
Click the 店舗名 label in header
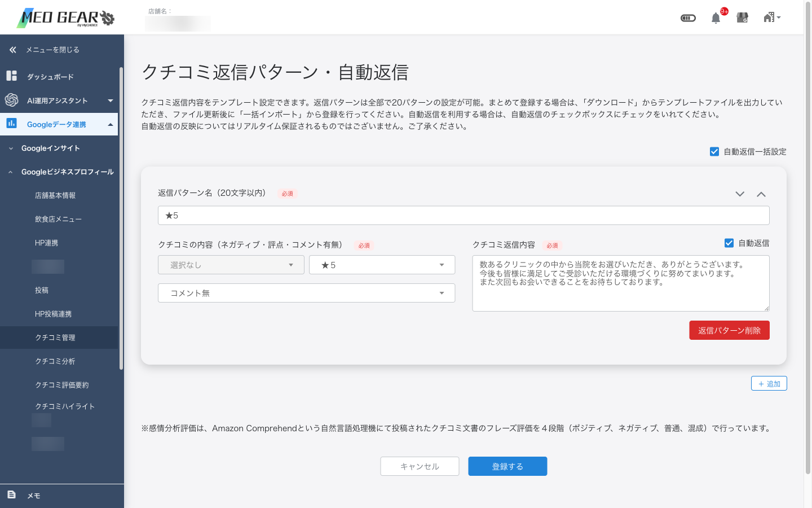[160, 11]
